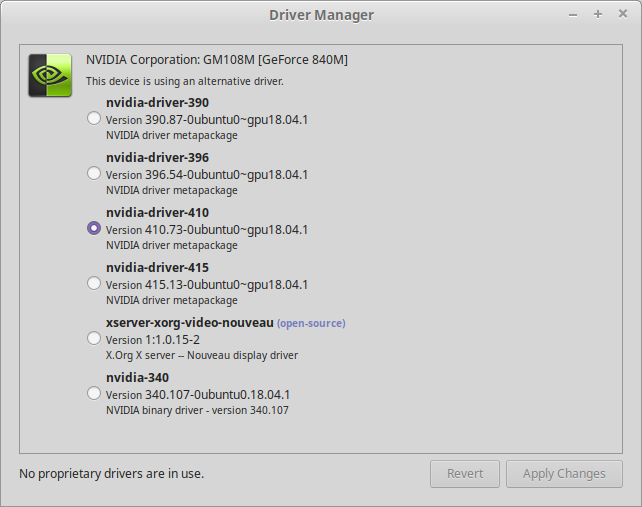Select the nvidia-driver-396 radio button
The width and height of the screenshot is (642, 507).
94,173
